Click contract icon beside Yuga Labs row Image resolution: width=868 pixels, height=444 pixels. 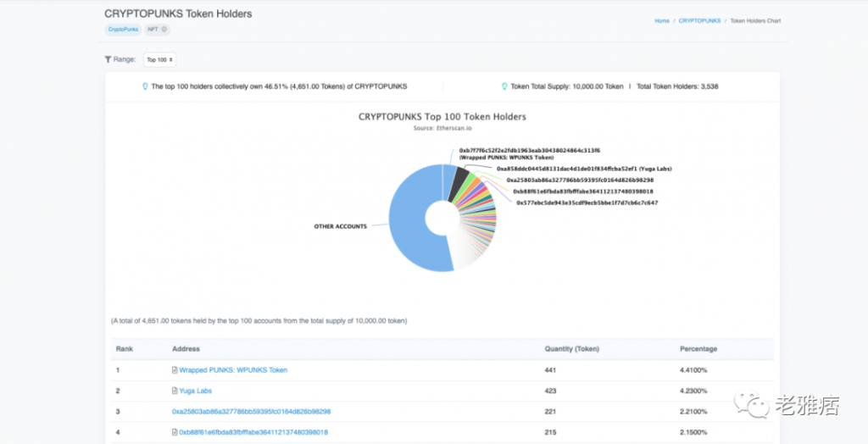175,391
